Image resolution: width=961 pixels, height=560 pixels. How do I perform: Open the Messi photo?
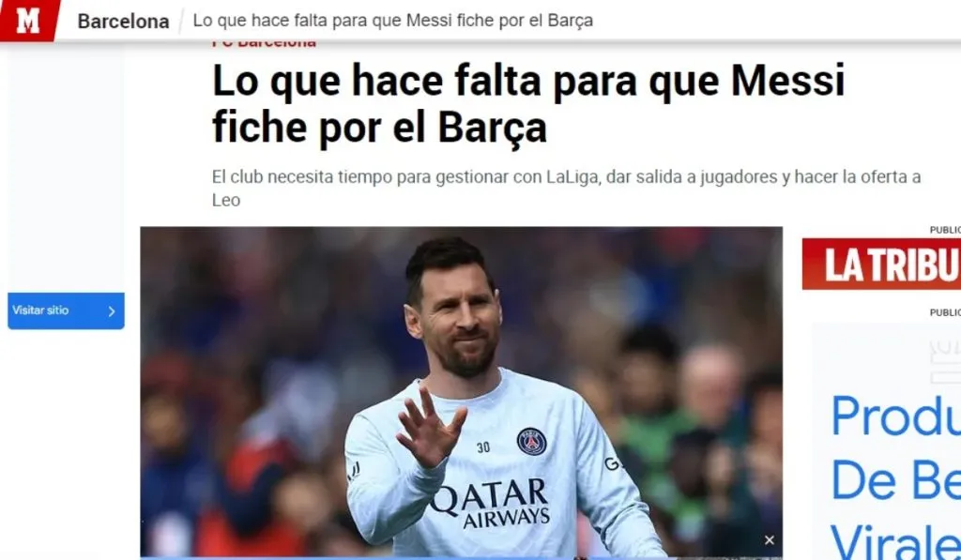(x=461, y=392)
